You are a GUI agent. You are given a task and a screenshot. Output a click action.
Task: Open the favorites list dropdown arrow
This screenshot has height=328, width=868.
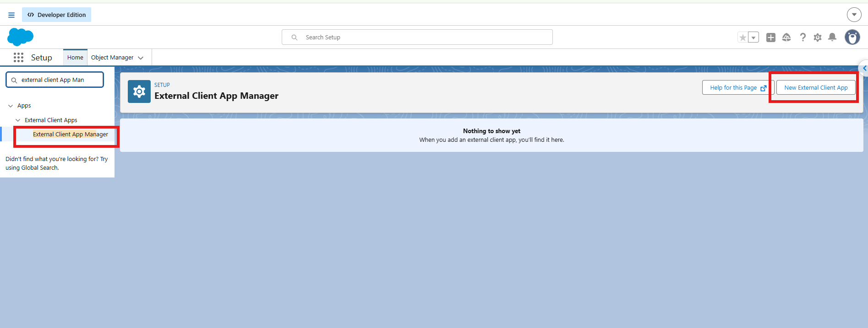[753, 38]
